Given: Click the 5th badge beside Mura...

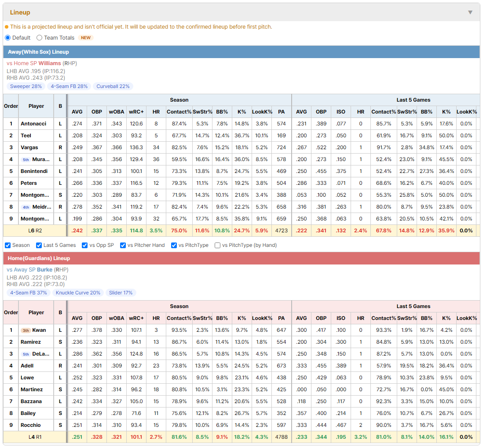Looking at the screenshot, I should (26, 160).
